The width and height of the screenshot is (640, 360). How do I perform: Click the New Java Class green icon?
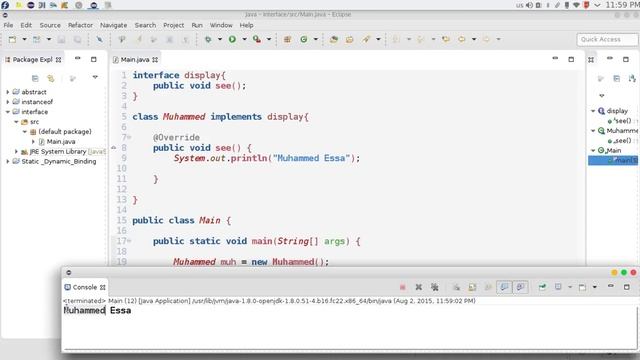tap(304, 39)
